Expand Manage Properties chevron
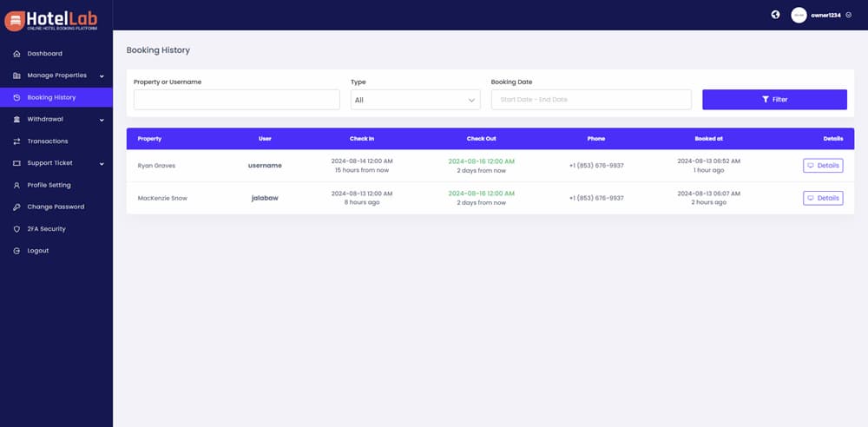Screen dimensions: 868x427 pos(102,76)
